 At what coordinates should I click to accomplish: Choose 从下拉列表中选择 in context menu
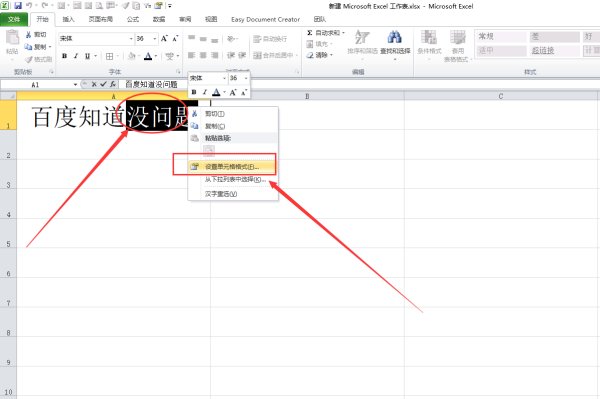232,179
